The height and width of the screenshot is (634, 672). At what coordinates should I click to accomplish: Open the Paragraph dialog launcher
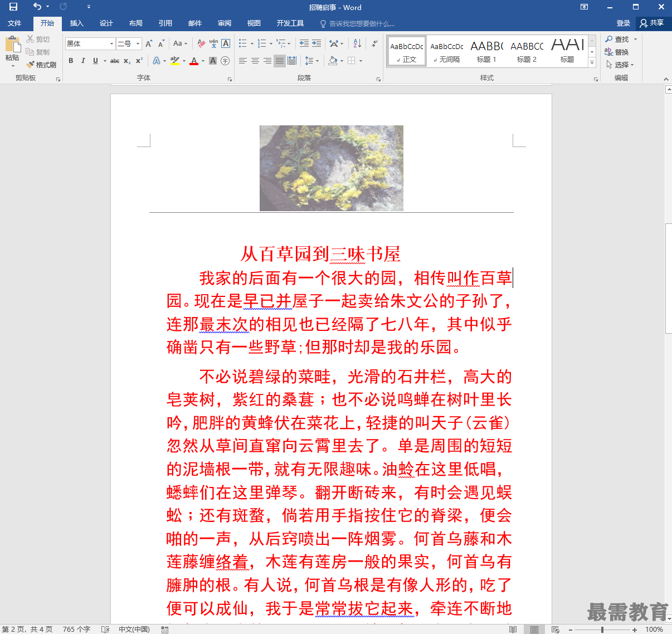tap(378, 79)
